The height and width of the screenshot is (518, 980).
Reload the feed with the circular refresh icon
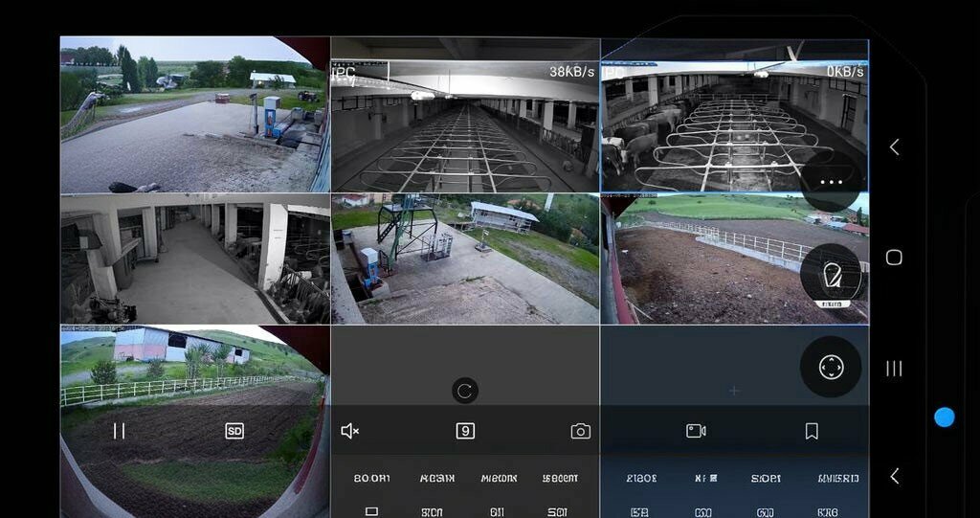pyautogui.click(x=465, y=391)
